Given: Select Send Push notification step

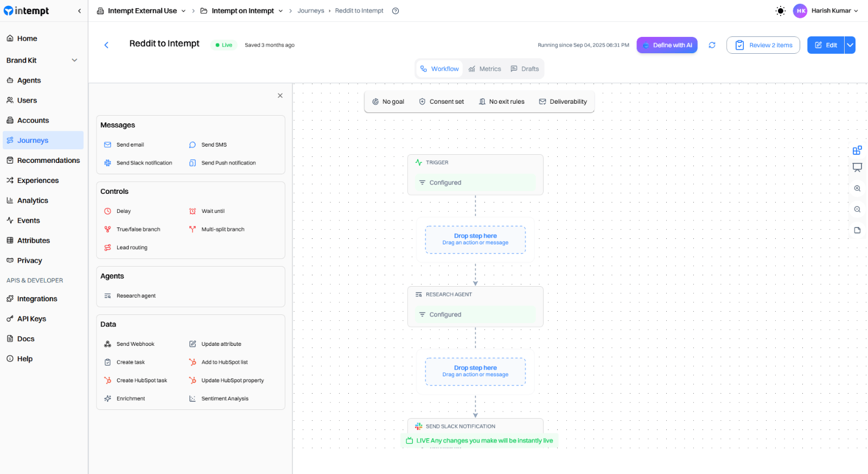Looking at the screenshot, I should [222, 163].
